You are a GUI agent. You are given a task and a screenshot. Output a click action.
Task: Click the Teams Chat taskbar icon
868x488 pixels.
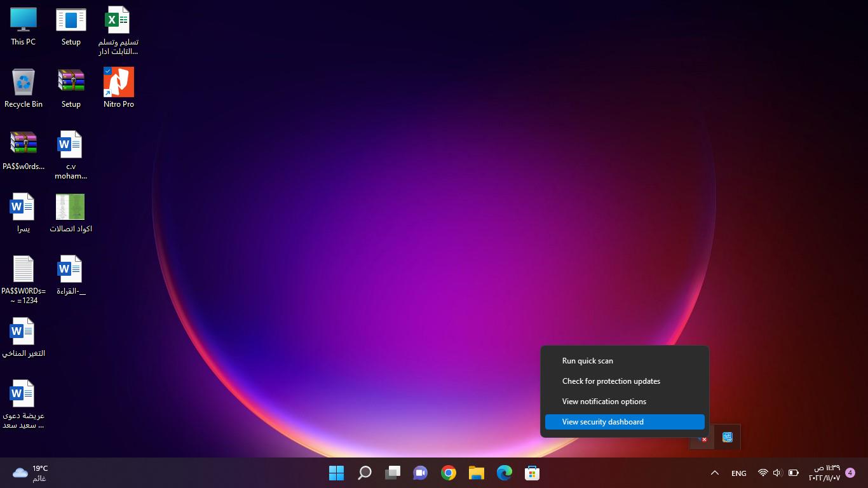[420, 473]
